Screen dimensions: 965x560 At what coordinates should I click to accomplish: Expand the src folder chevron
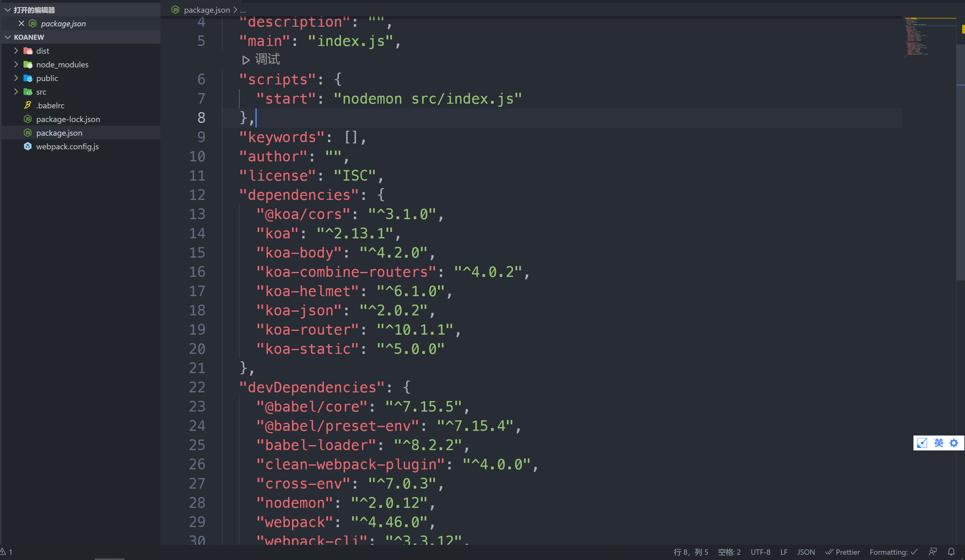coord(16,92)
